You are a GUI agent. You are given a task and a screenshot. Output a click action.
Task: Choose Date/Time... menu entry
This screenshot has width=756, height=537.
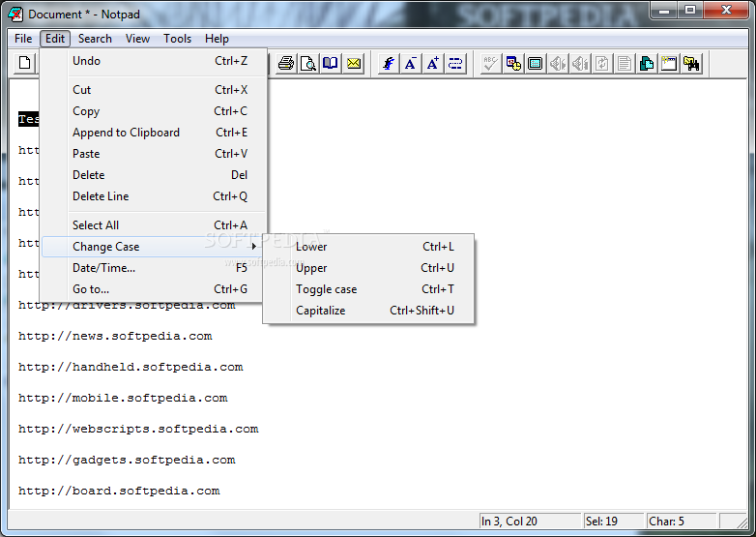pos(154,268)
